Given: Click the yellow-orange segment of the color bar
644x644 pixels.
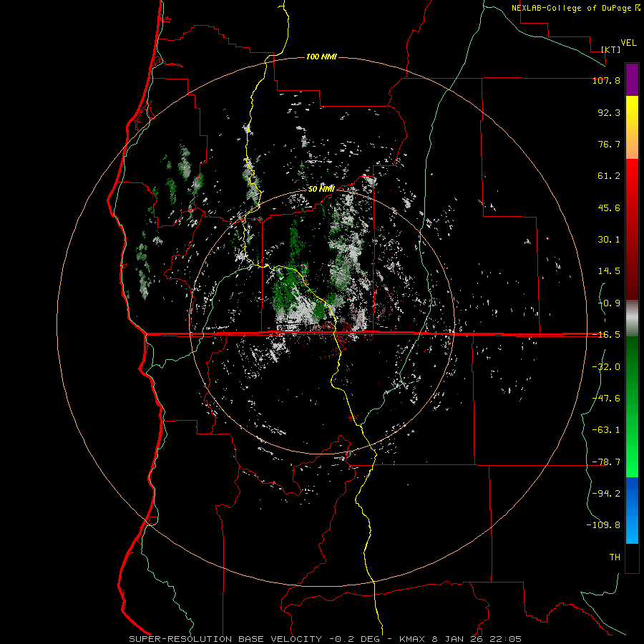Looking at the screenshot, I should click(632, 127).
